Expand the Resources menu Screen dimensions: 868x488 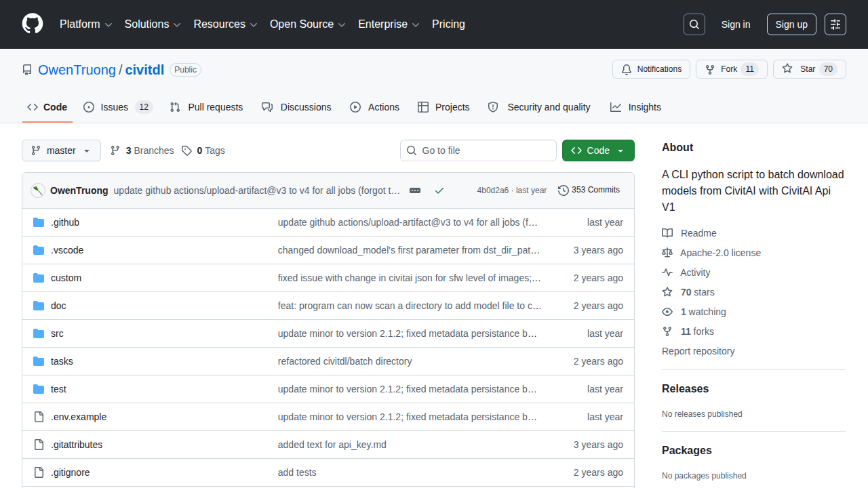point(226,24)
